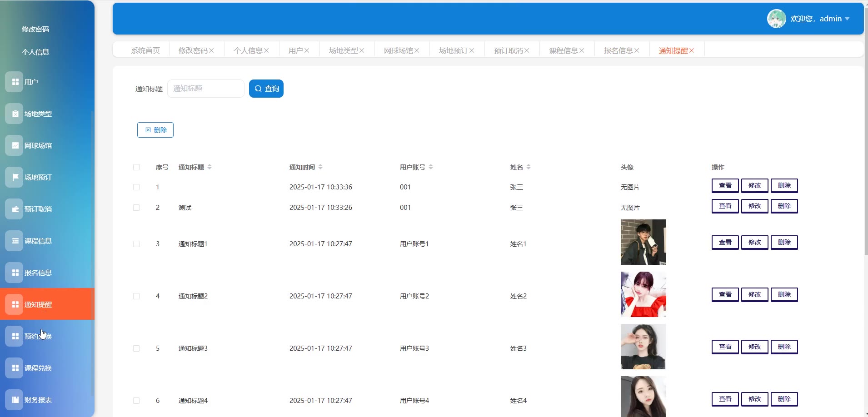Viewport: 868px width, 417px height.
Task: Click the 用户 sidebar icon
Action: (14, 82)
